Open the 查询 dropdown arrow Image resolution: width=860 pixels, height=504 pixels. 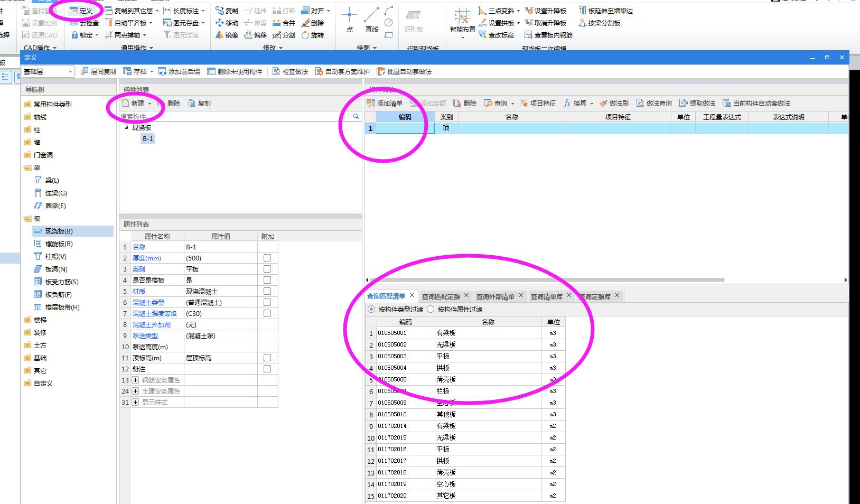pos(512,104)
